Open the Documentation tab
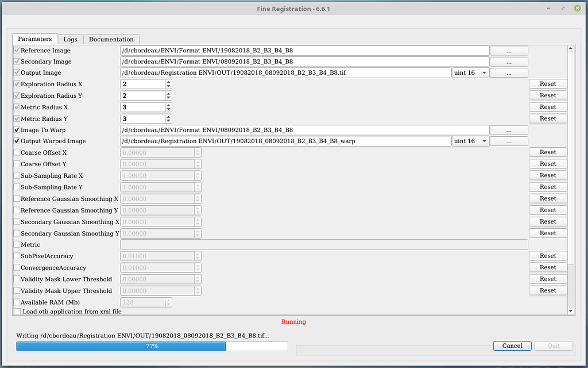Viewport: 588px width, 368px height. pos(111,39)
